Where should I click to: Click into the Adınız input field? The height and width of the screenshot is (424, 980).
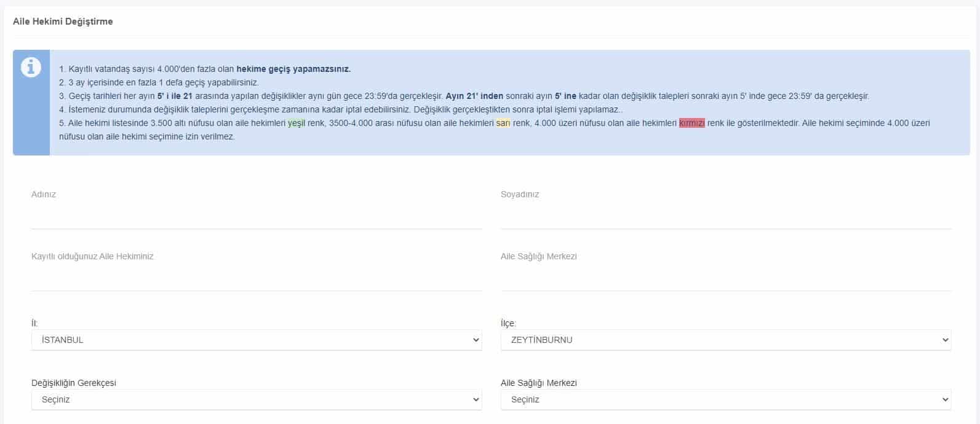click(x=256, y=217)
